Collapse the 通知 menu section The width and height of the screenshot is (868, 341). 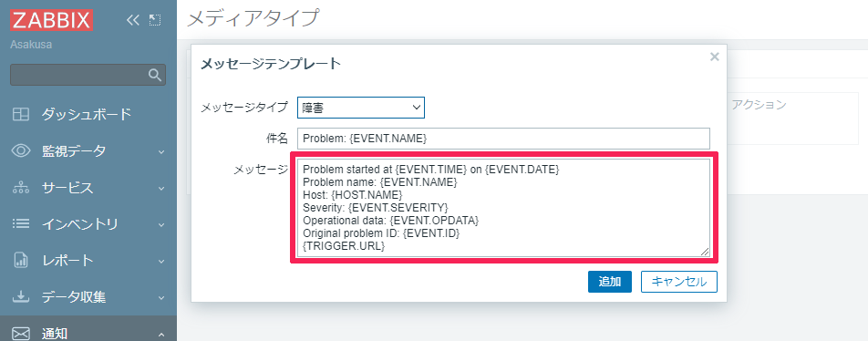pyautogui.click(x=161, y=334)
